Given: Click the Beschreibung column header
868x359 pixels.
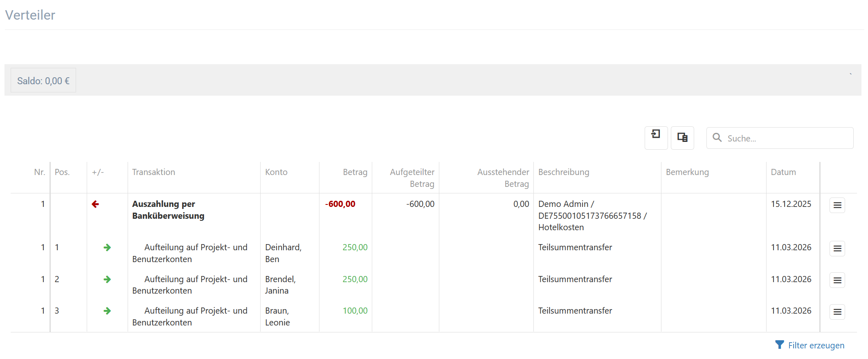Looking at the screenshot, I should [x=563, y=172].
